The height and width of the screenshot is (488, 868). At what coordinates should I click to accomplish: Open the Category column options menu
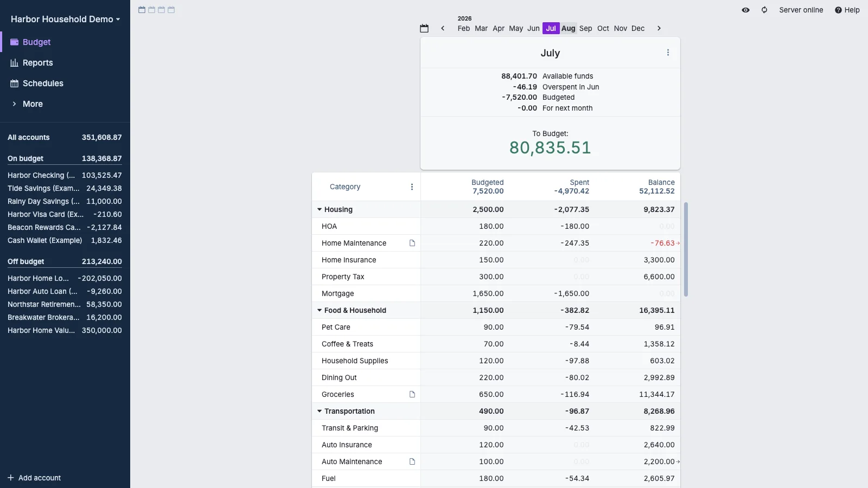412,187
